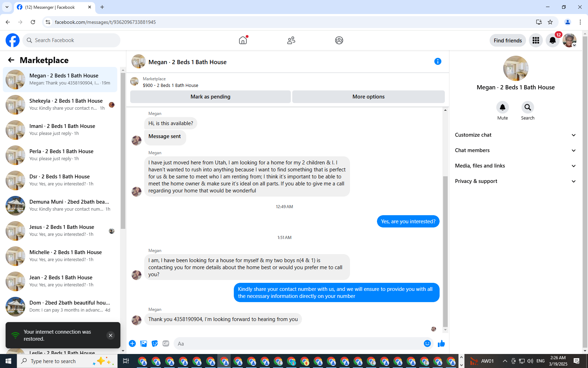Open the Windows Start menu
588x368 pixels.
[x=8, y=361]
